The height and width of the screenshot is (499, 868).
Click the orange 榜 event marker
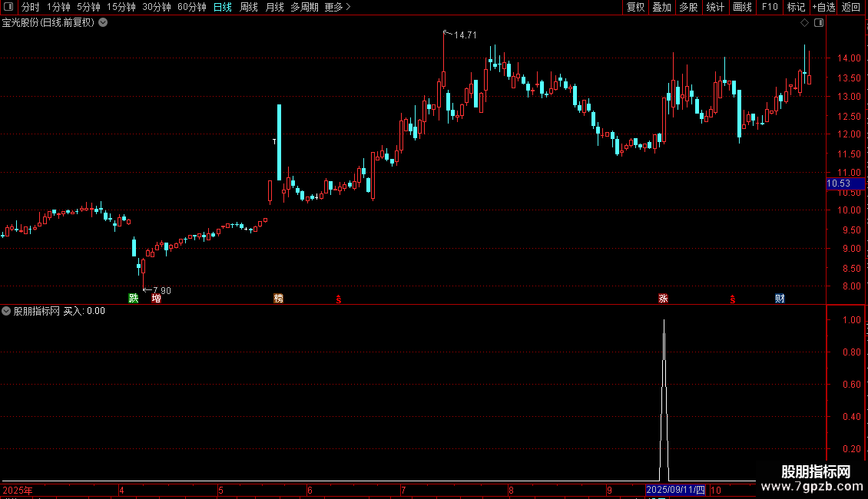tap(278, 298)
